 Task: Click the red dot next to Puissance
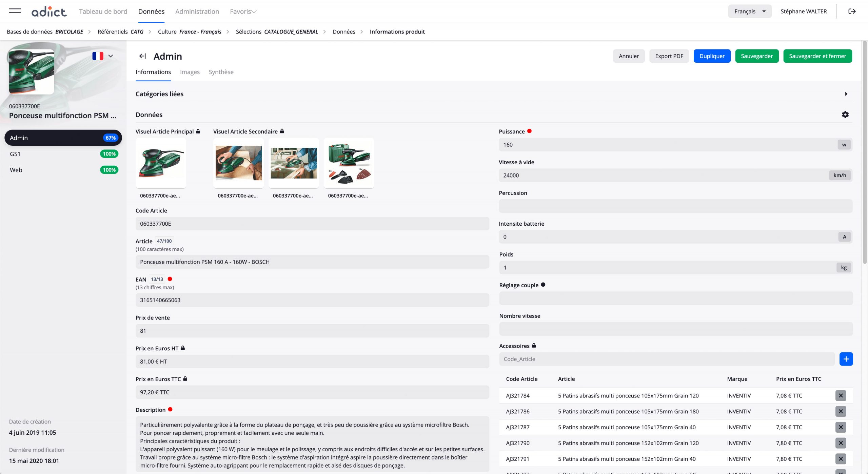(529, 131)
